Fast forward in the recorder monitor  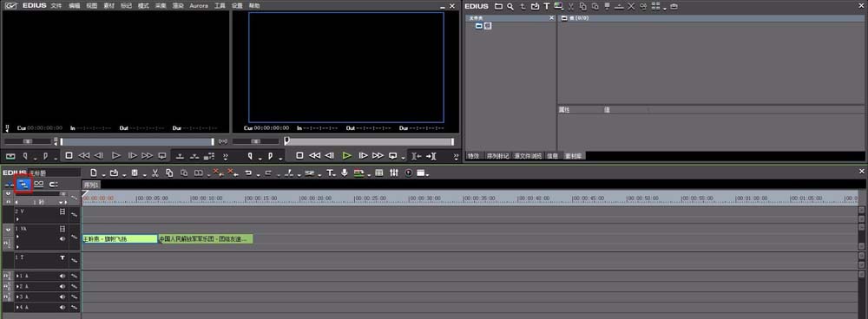coord(378,156)
